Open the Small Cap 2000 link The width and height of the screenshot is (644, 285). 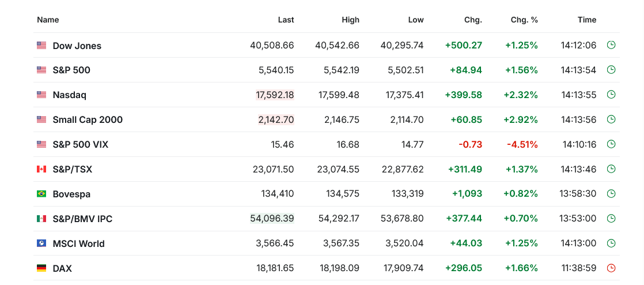88,120
